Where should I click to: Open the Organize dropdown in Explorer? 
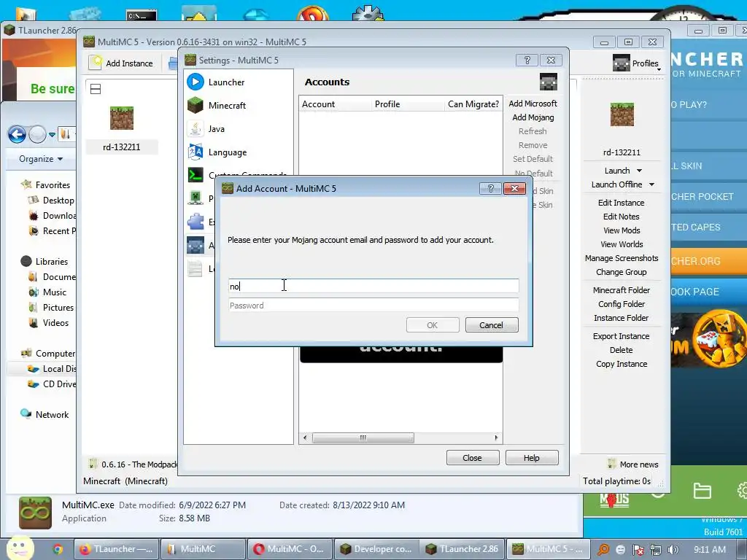41,158
